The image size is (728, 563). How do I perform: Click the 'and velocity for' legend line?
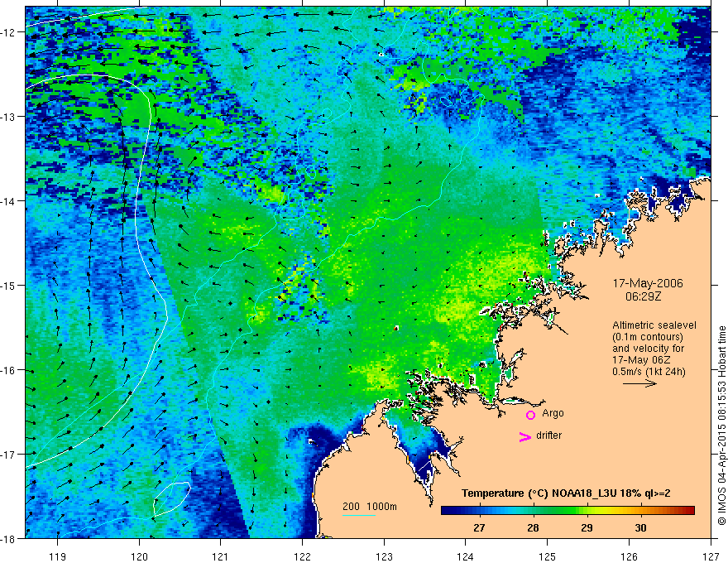[x=648, y=349]
